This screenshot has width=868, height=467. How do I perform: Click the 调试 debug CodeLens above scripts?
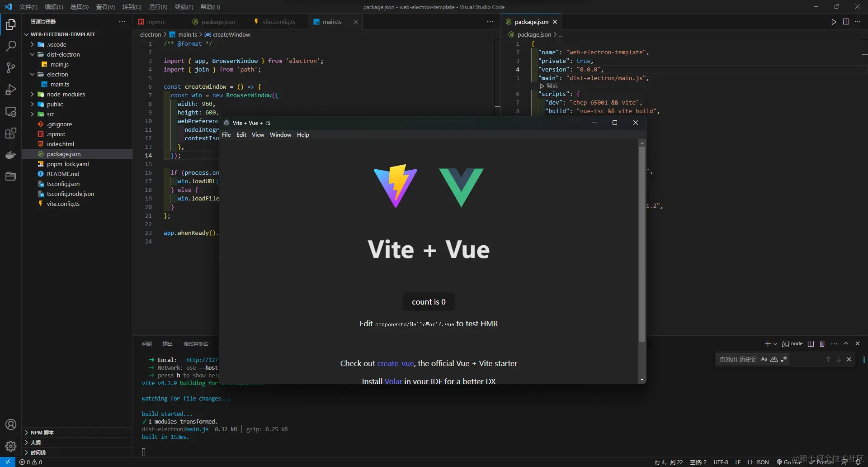click(549, 86)
